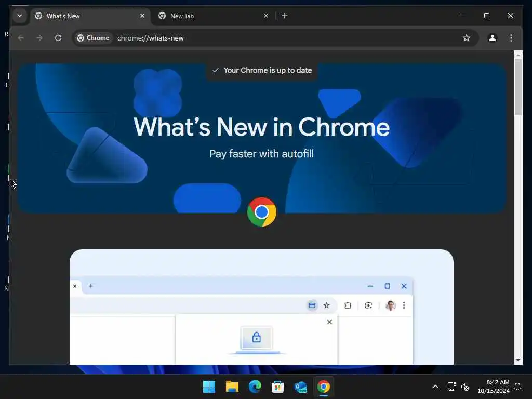The image size is (532, 399).
Task: Close the What's New tab
Action: (x=142, y=16)
